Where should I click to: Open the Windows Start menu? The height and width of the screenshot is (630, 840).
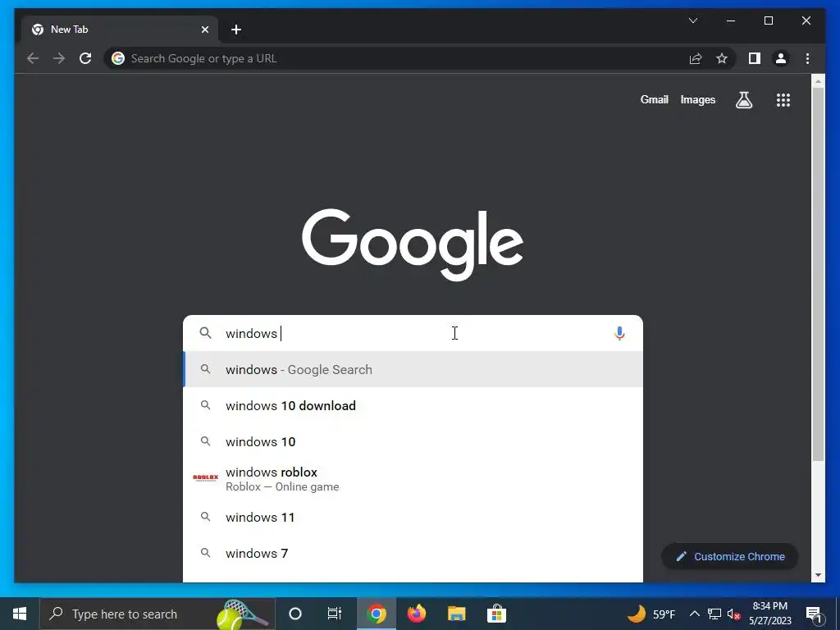click(x=20, y=614)
